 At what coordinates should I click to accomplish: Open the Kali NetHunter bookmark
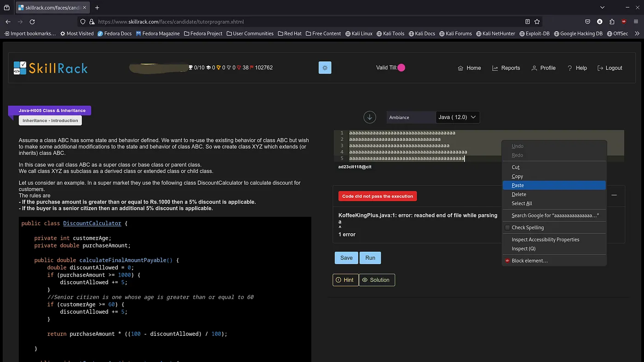[495, 34]
